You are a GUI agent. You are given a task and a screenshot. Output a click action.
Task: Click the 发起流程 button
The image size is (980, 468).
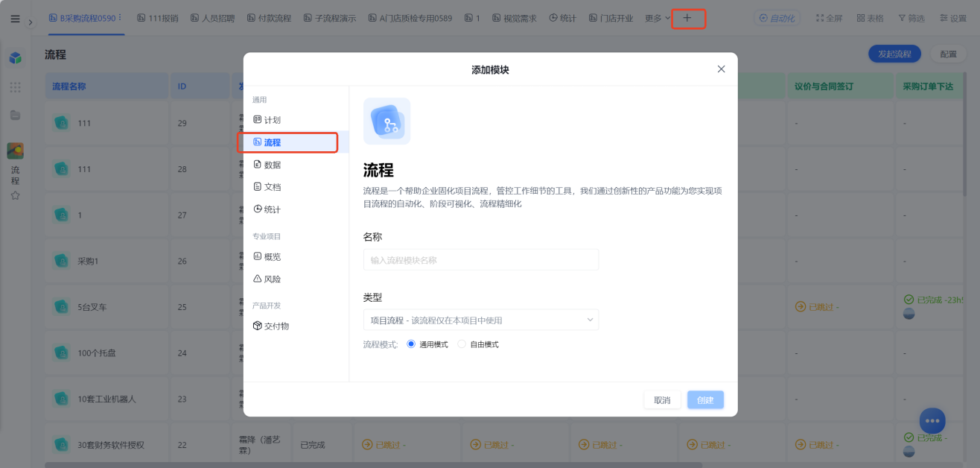[894, 54]
